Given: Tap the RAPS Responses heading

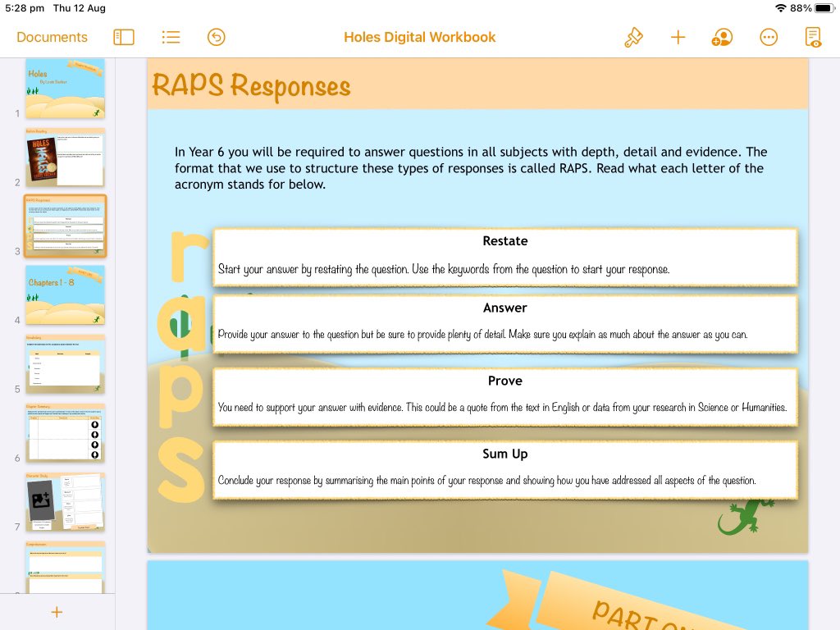Looking at the screenshot, I should click(x=251, y=85).
